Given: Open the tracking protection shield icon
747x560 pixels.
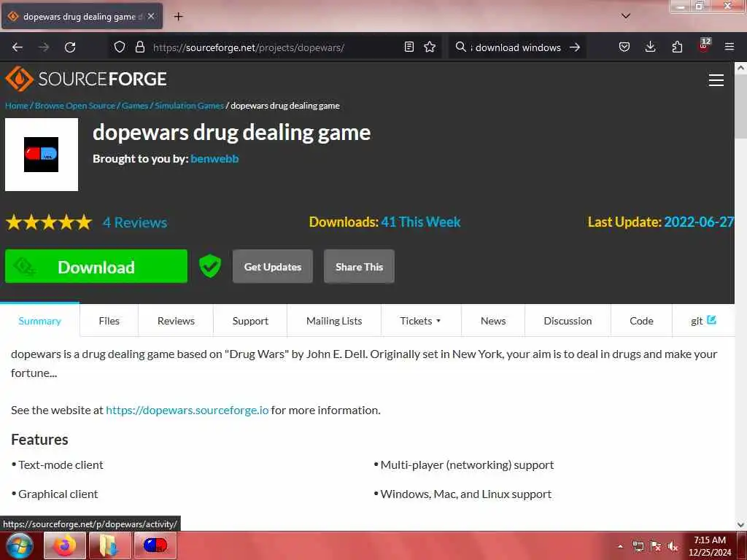Looking at the screenshot, I should [x=120, y=47].
